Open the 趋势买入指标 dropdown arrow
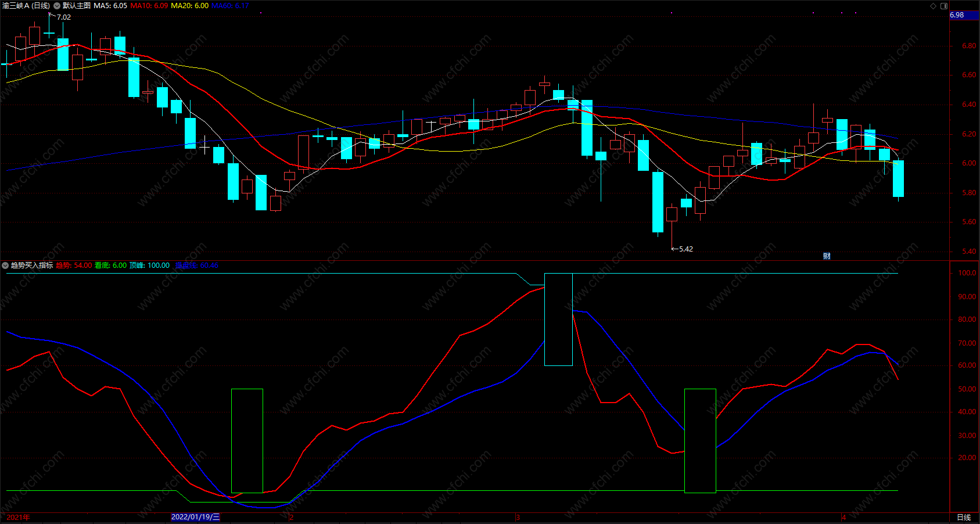The height and width of the screenshot is (524, 980). (x=5, y=265)
